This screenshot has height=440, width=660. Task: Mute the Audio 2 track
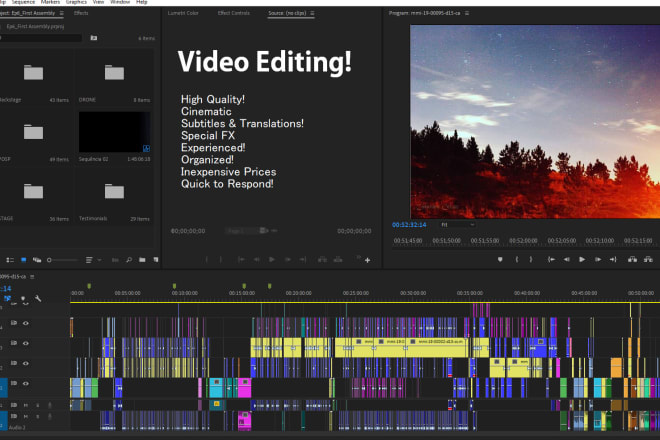[x=26, y=416]
